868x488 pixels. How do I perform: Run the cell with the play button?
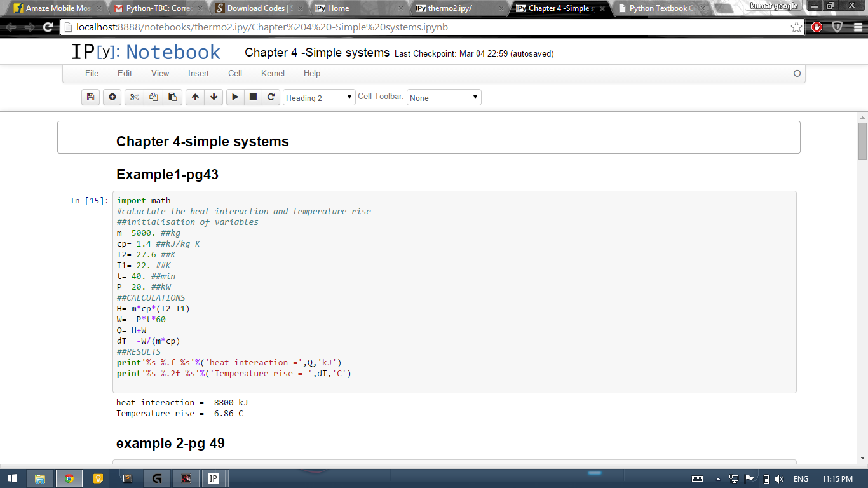pos(235,97)
